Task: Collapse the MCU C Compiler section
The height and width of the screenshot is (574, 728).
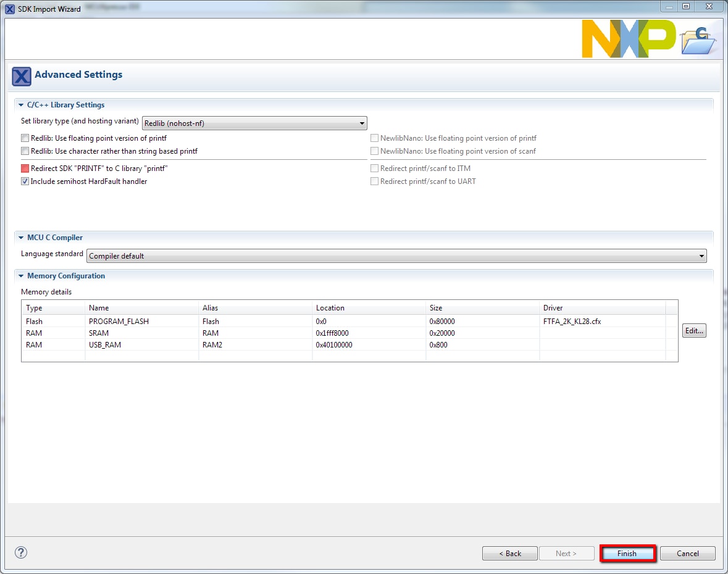Action: [x=20, y=237]
